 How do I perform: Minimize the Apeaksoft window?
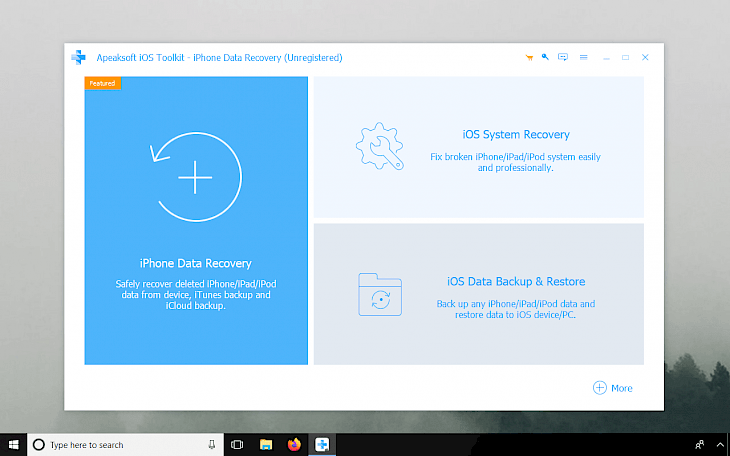pos(606,57)
